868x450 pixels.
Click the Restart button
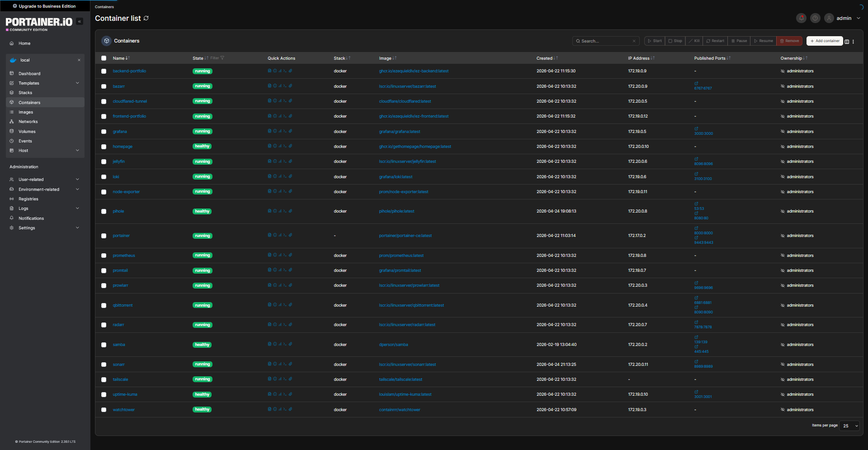(x=715, y=41)
